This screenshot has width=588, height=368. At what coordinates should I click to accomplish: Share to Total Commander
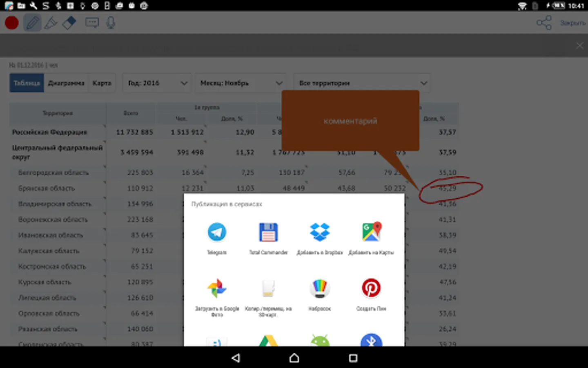pos(268,239)
